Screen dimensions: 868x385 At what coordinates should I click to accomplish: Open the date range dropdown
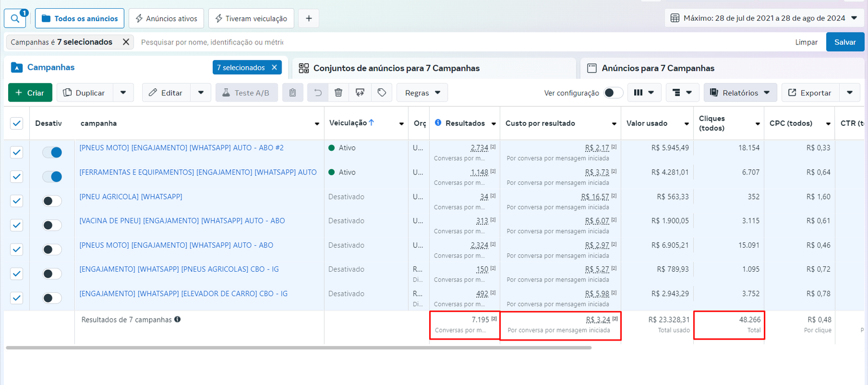pyautogui.click(x=763, y=18)
